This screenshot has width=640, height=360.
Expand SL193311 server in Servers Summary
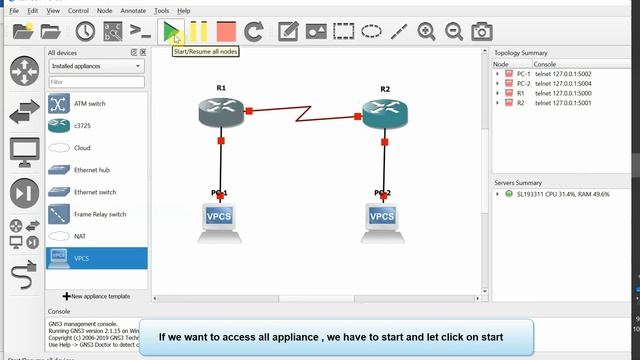click(497, 194)
